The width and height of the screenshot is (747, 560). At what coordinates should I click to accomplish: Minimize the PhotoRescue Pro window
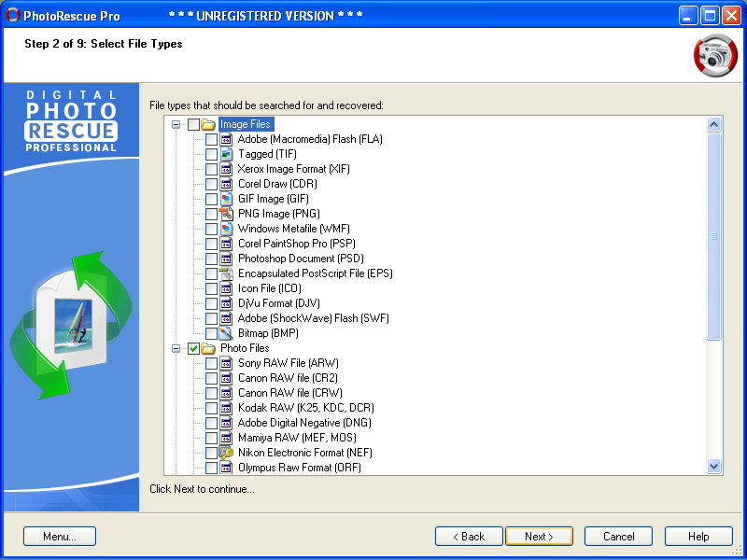click(687, 16)
